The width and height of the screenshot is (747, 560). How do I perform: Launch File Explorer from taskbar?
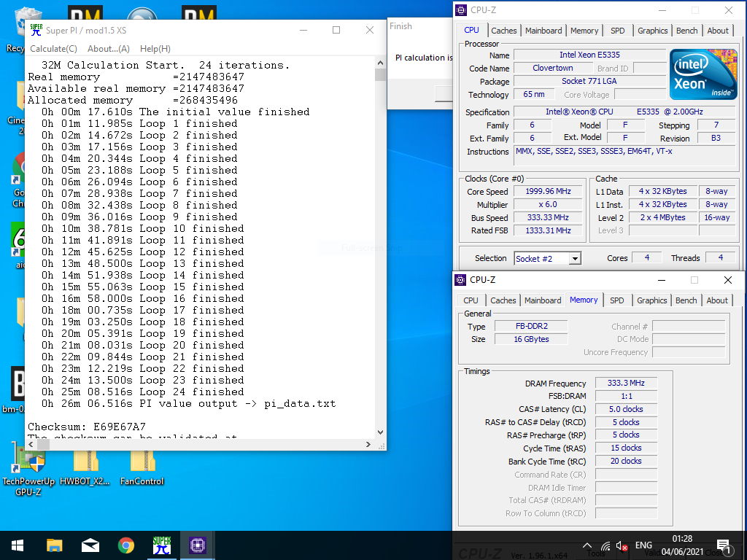coord(54,545)
